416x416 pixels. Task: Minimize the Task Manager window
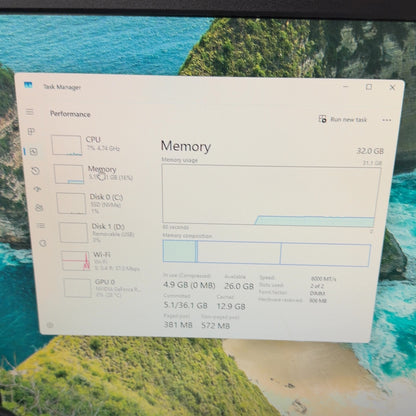pyautogui.click(x=346, y=86)
